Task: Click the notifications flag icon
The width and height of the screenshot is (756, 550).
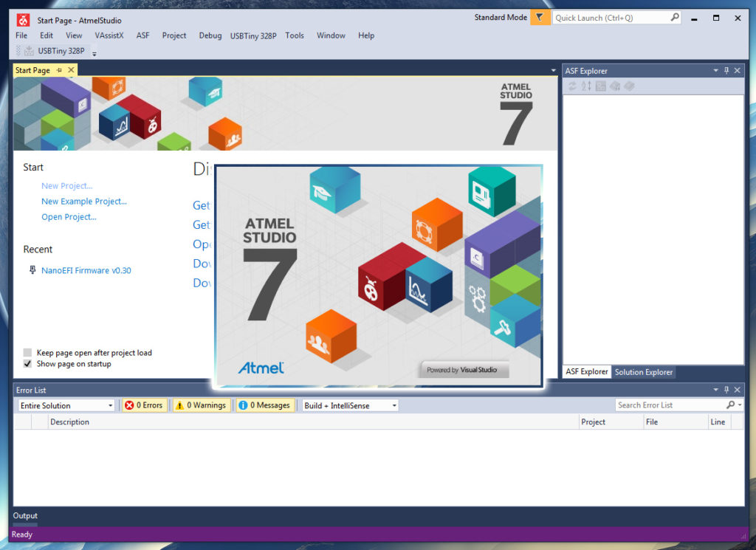Action: [540, 18]
